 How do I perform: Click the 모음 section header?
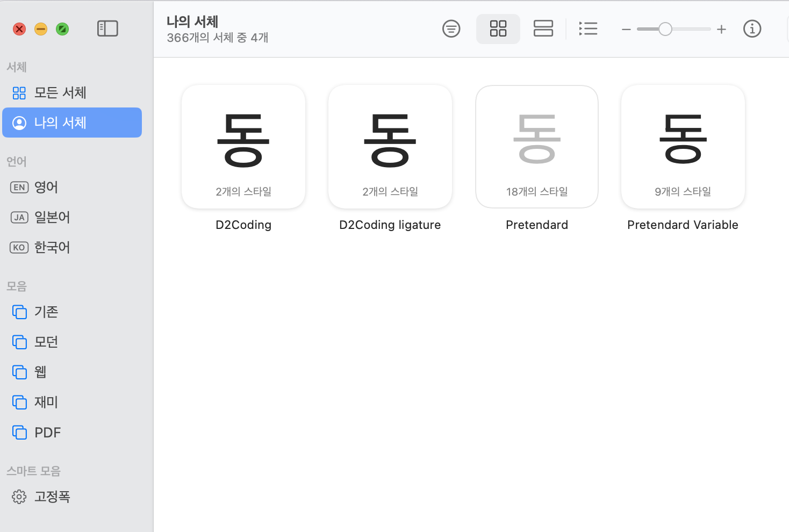pyautogui.click(x=17, y=286)
